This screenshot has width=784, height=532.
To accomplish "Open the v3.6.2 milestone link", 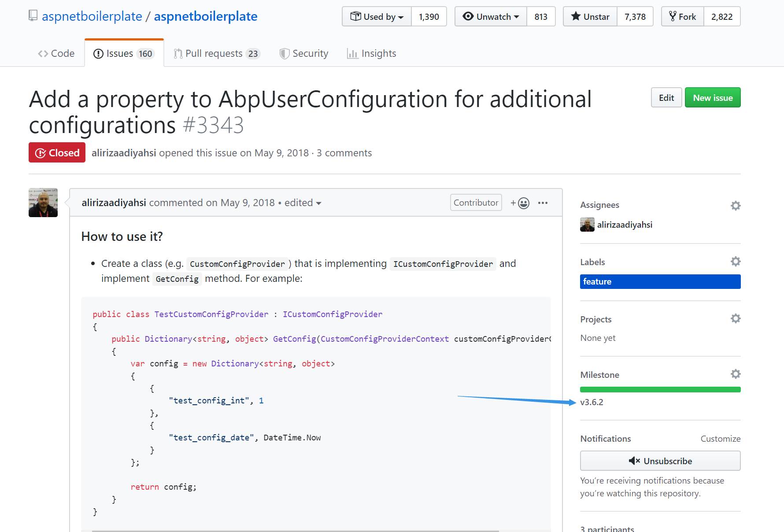I will click(x=592, y=402).
